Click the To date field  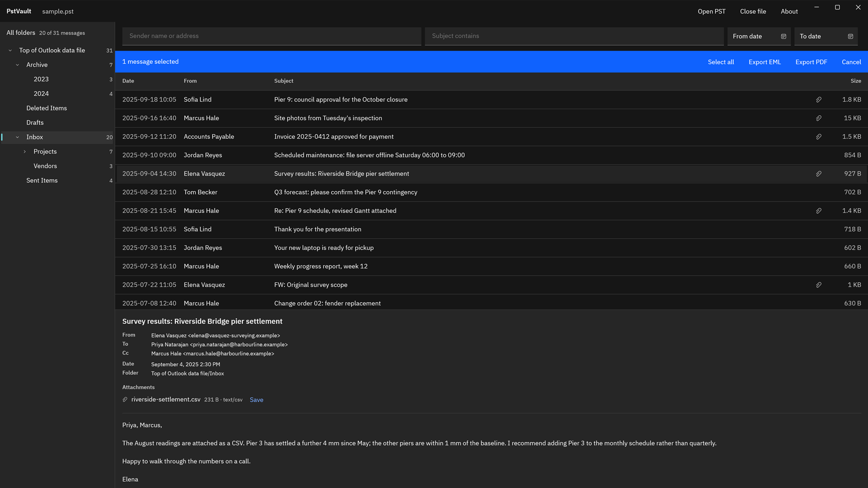826,36
